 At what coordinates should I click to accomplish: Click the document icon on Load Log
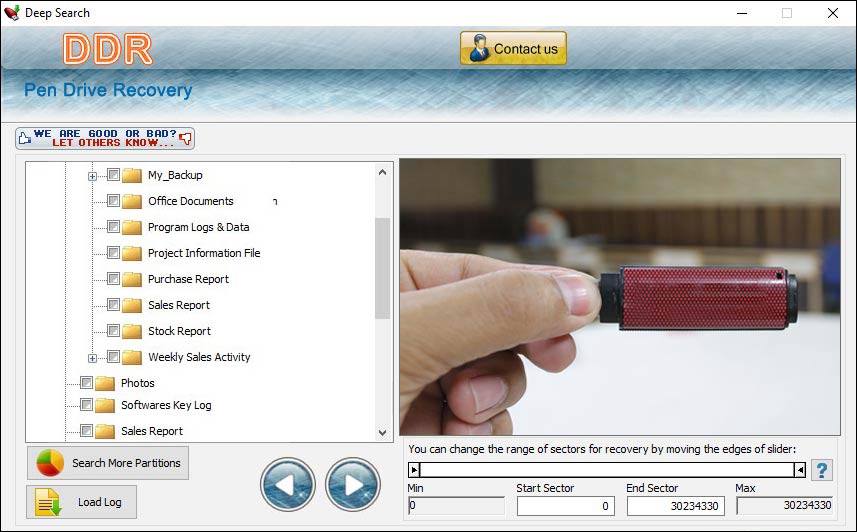point(48,502)
